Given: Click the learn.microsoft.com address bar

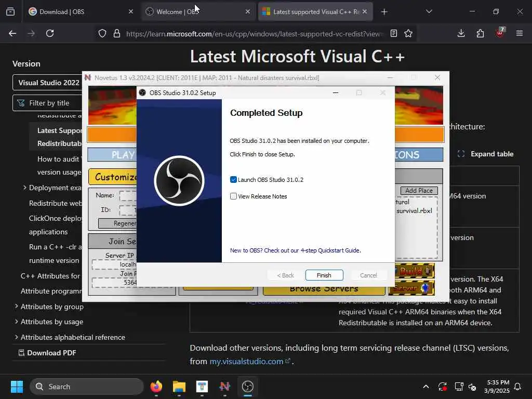Looking at the screenshot, I should [x=255, y=34].
